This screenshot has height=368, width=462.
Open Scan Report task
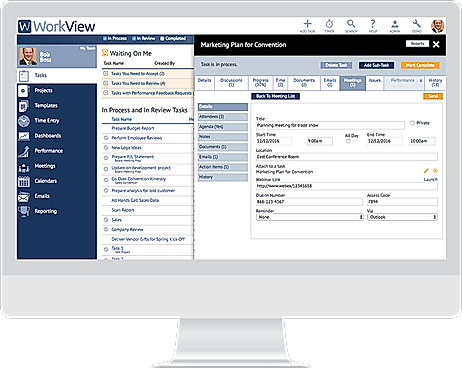[123, 210]
